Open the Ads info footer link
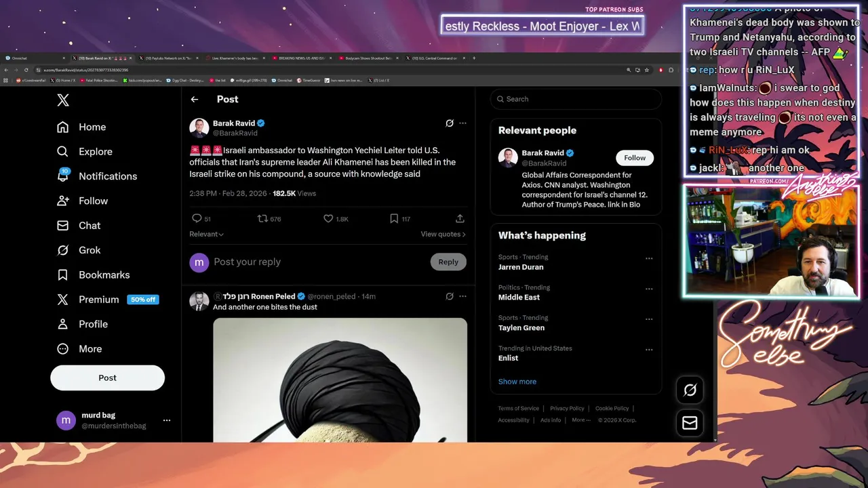 (x=551, y=420)
